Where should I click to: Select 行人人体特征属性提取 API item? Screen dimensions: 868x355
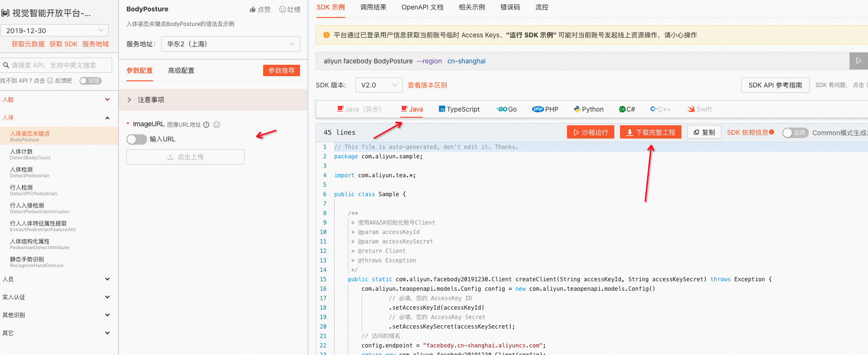point(59,226)
